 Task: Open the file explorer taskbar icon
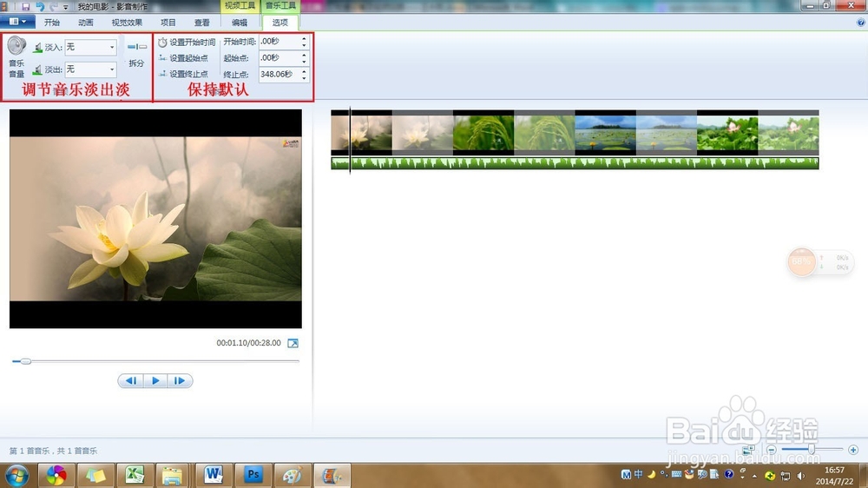(x=174, y=475)
